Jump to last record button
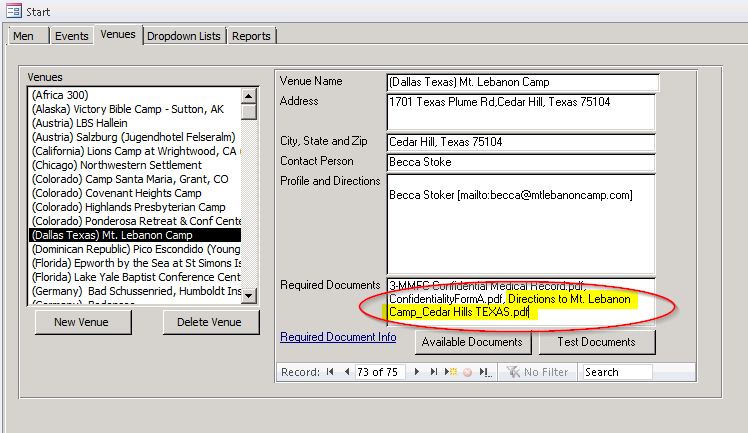This screenshot has height=433, width=748. click(x=433, y=372)
